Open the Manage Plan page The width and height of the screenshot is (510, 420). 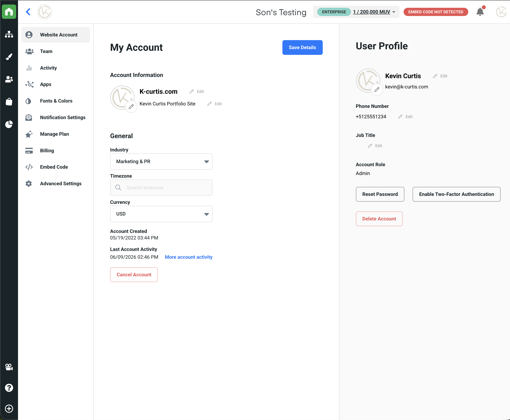56,134
